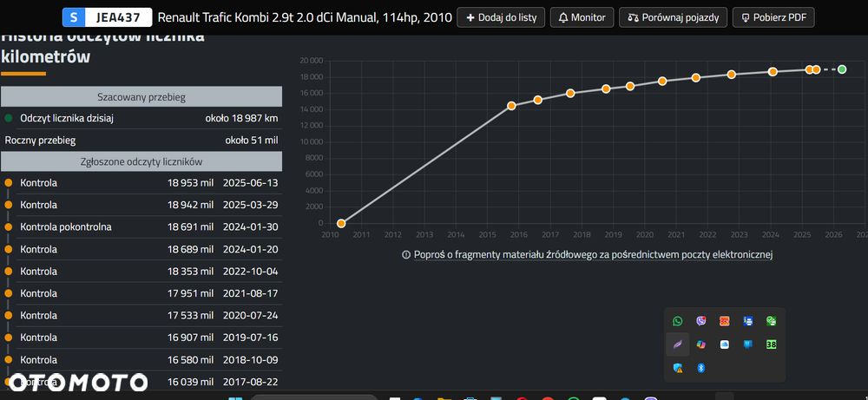Click the 18 353 mil reading

[x=190, y=271]
